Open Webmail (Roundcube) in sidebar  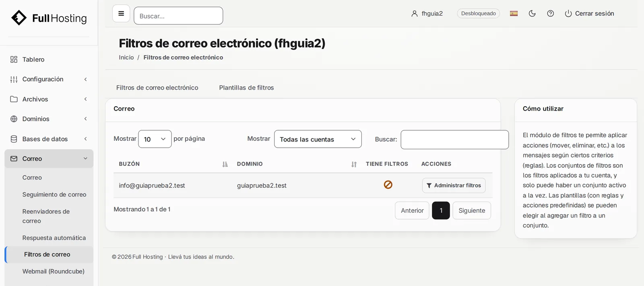(x=54, y=272)
